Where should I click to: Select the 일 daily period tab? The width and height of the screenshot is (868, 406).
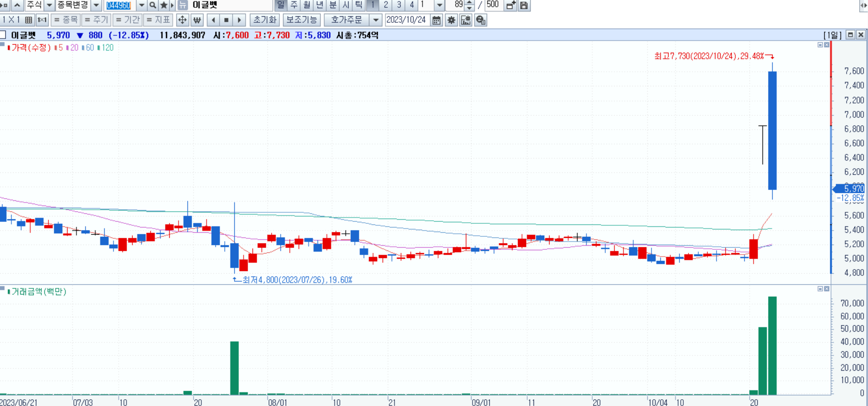[x=280, y=5]
